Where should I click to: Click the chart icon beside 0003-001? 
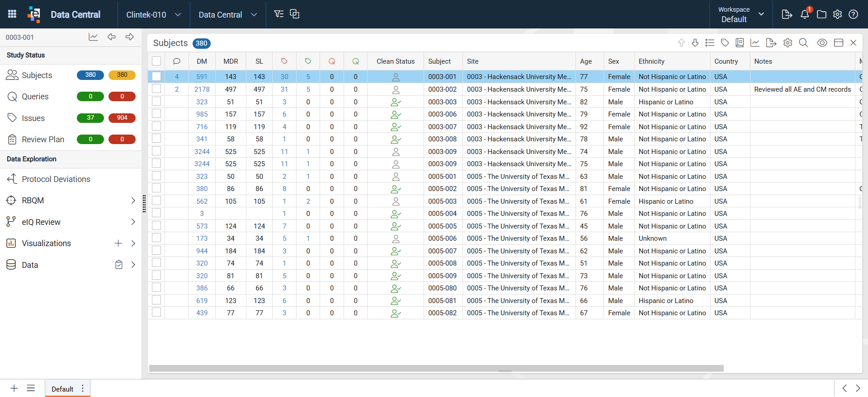(93, 37)
